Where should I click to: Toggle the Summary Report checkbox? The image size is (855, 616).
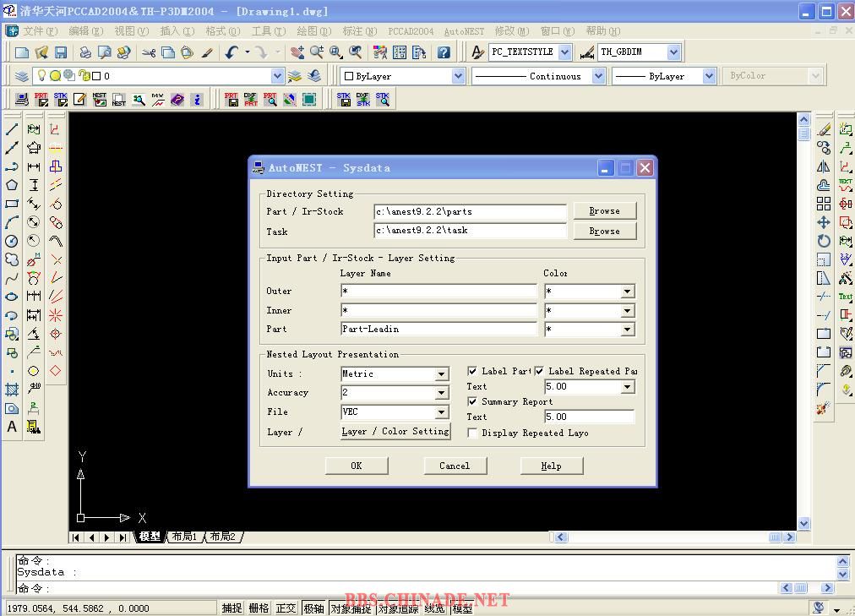(x=472, y=401)
